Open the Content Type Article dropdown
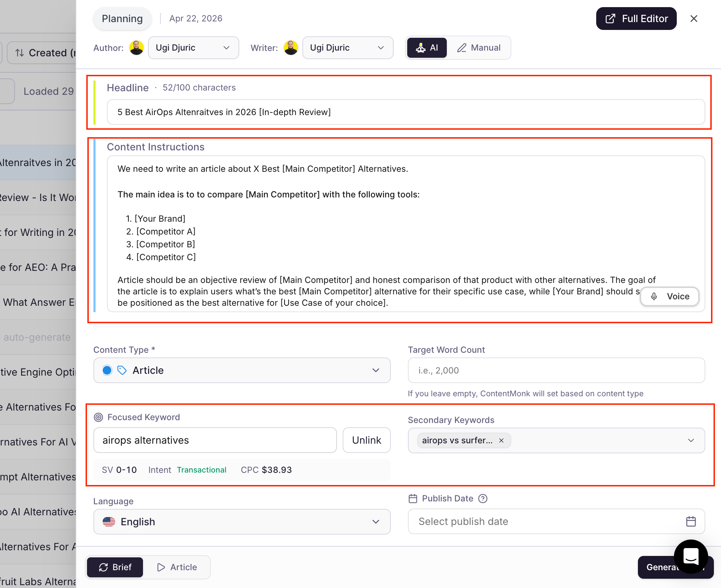This screenshot has width=721, height=588. point(242,370)
